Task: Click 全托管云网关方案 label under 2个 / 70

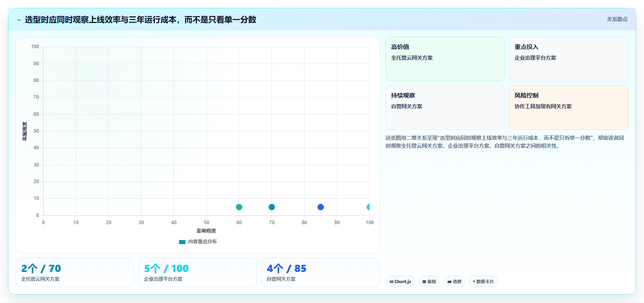Action: [x=40, y=279]
